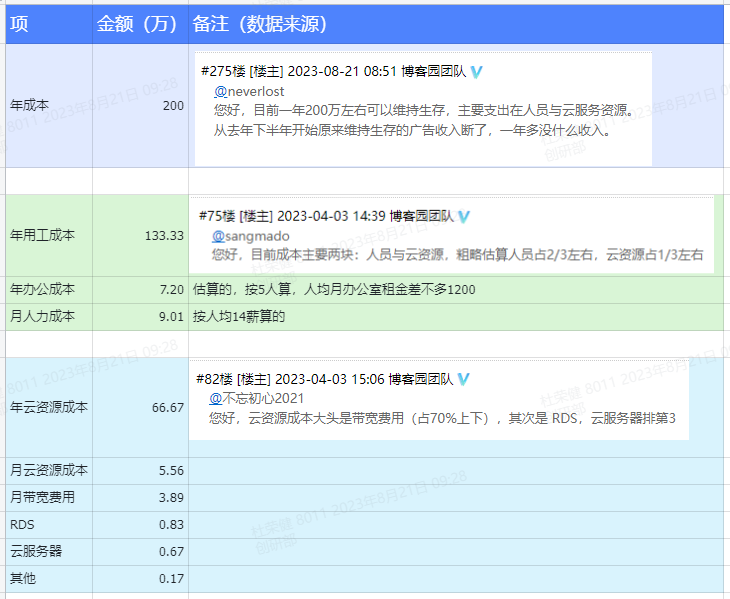The width and height of the screenshot is (730, 599).
Task: Select the cell with value 5.56
Action: [x=141, y=471]
